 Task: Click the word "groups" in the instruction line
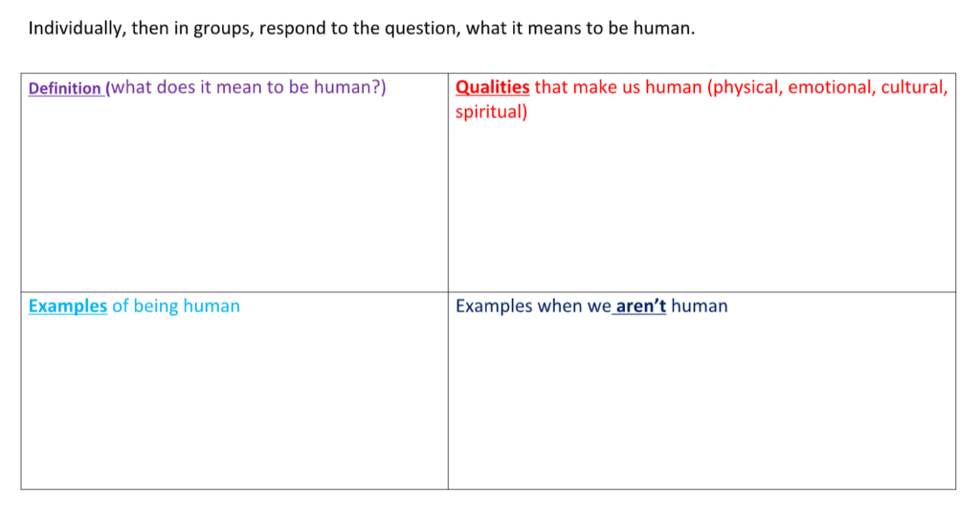tap(227, 29)
